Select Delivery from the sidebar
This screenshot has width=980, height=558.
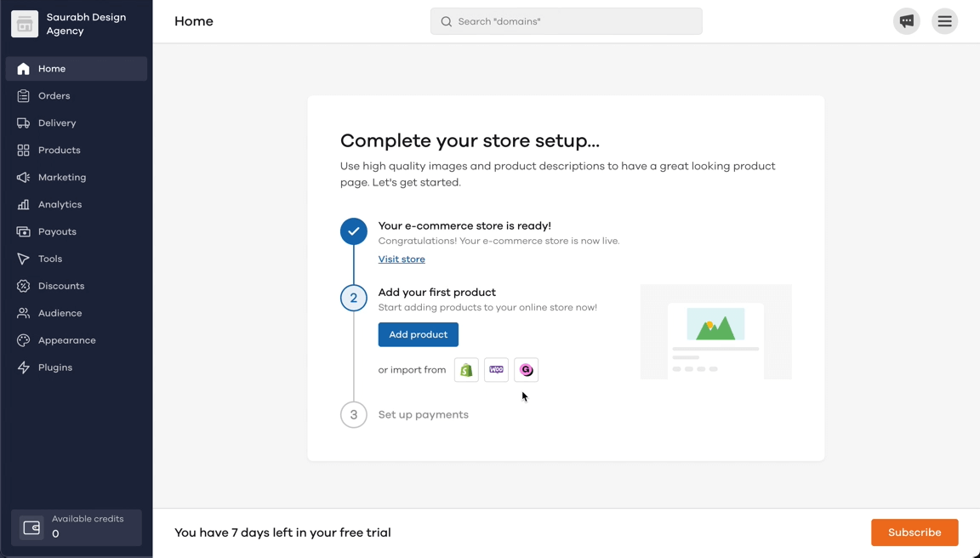tap(56, 122)
